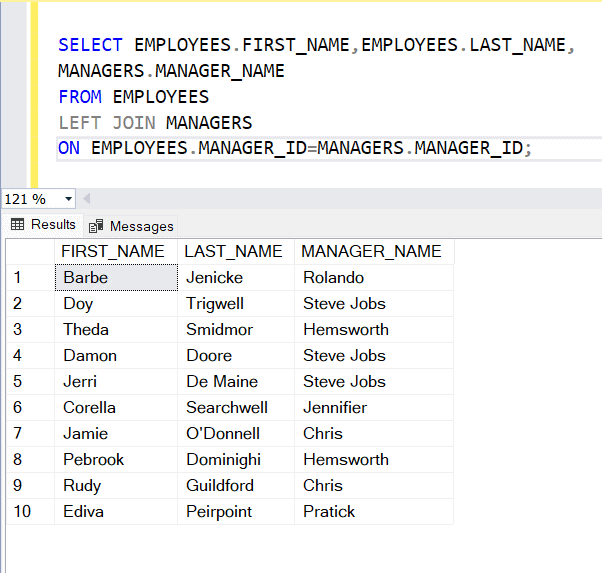
Task: Select the cell 'Rolando'
Action: click(x=374, y=278)
